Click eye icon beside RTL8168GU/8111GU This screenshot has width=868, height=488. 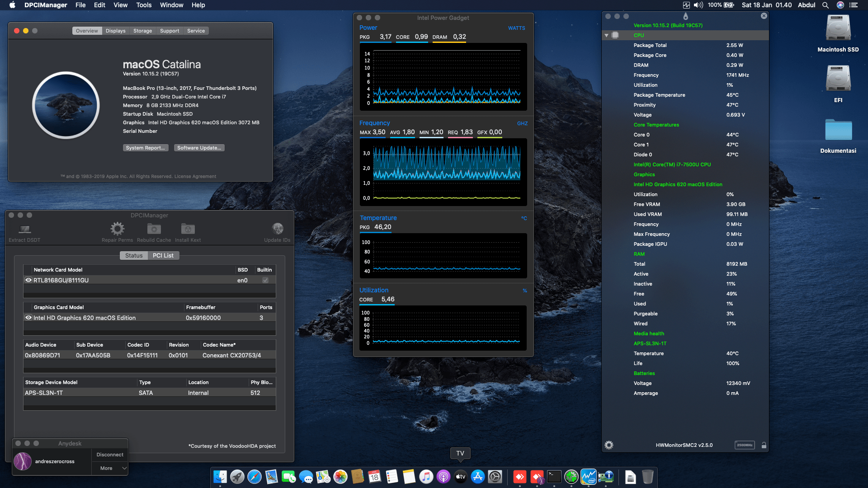tap(28, 280)
